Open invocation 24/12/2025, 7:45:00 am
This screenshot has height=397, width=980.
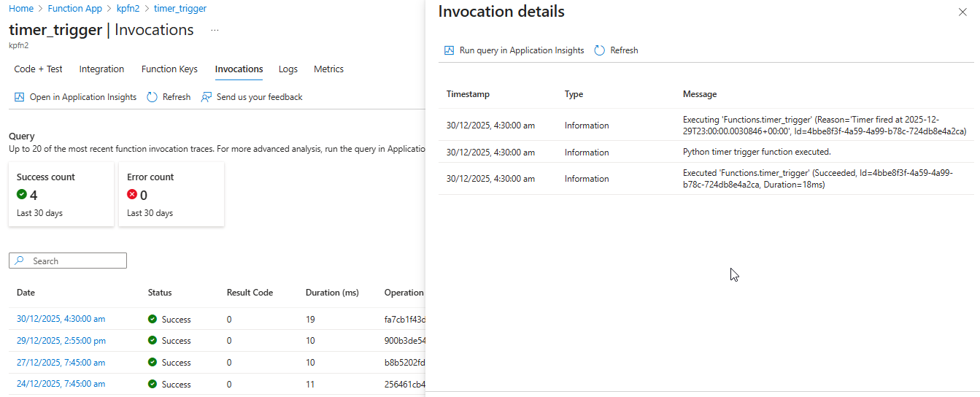coord(61,385)
